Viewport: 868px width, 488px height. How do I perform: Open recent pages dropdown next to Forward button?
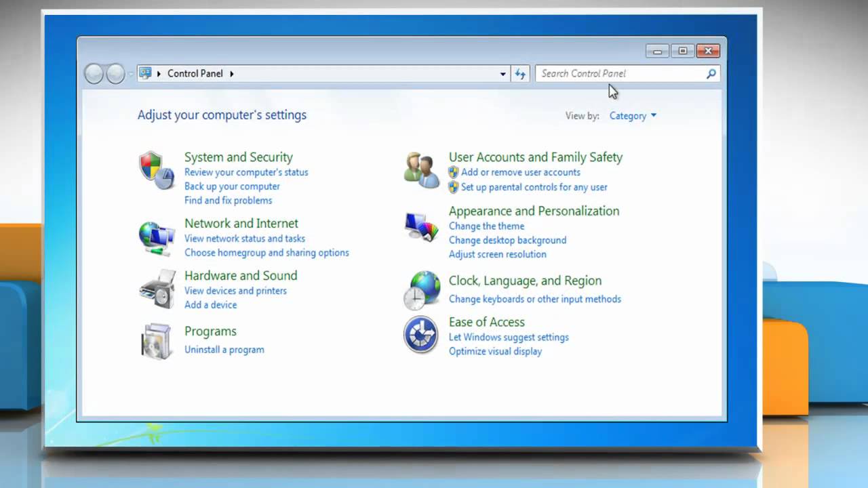pos(131,74)
